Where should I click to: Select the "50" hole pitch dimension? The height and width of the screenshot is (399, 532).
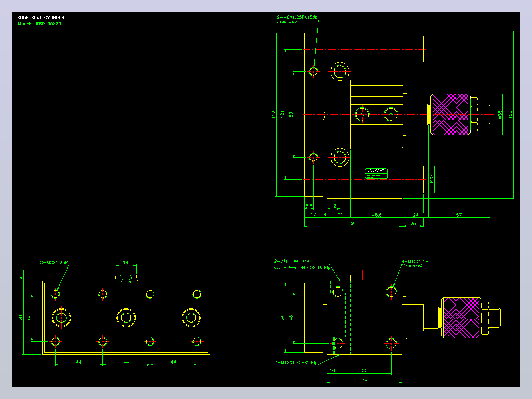point(364,370)
